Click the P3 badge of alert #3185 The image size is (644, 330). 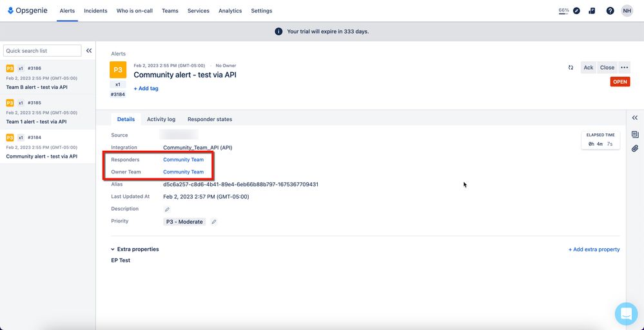[x=10, y=102]
